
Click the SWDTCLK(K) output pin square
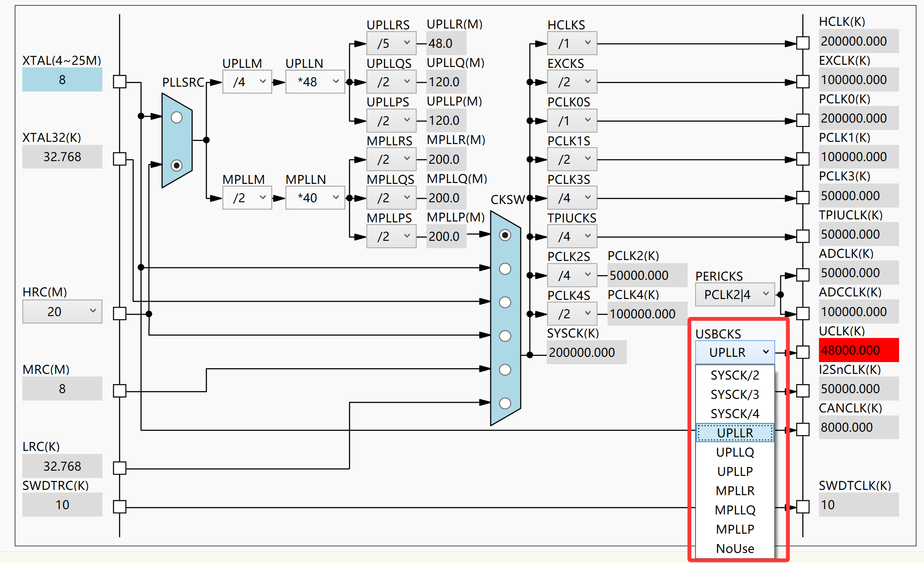click(x=802, y=507)
